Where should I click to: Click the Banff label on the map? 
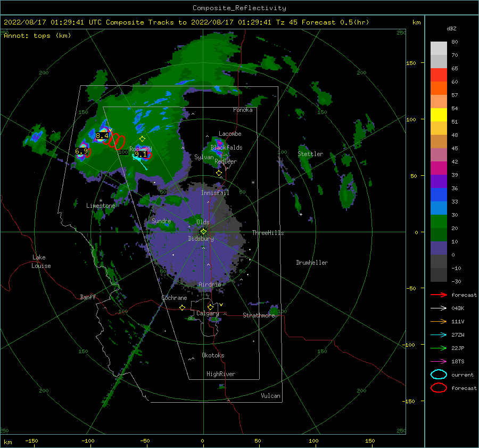point(88,297)
